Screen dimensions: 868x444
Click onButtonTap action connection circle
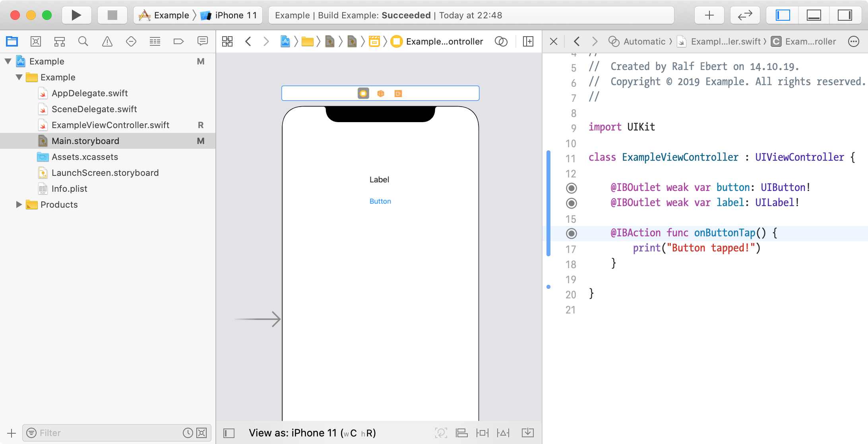pos(572,234)
